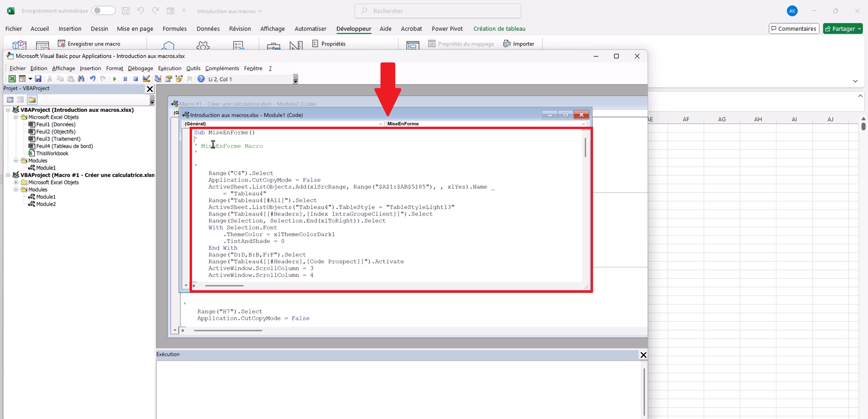The height and width of the screenshot is (419, 868).
Task: Toggle Enregistrement automatique switch
Action: [x=103, y=11]
